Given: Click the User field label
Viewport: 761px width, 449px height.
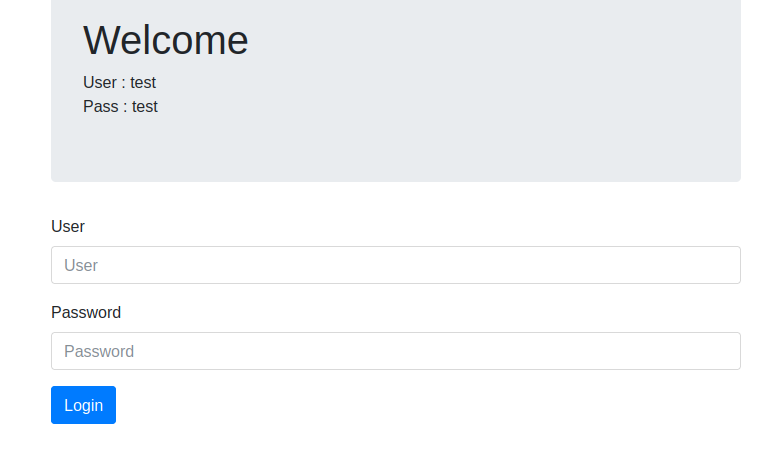Looking at the screenshot, I should pyautogui.click(x=68, y=226).
